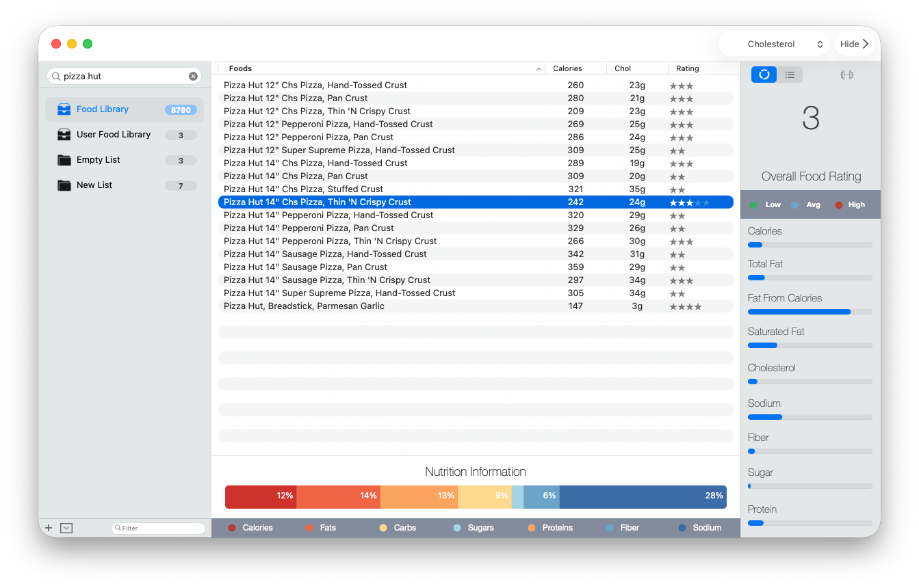919x588 pixels.
Task: Open the action menu beside the plus button
Action: (66, 528)
